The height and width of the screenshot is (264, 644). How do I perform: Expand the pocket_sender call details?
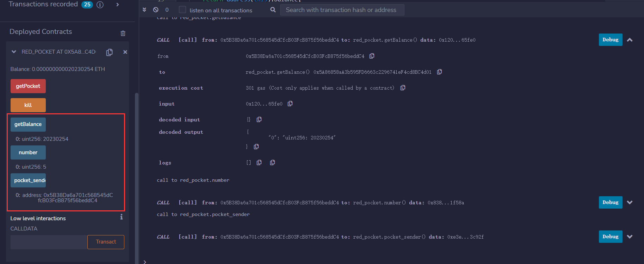630,237
